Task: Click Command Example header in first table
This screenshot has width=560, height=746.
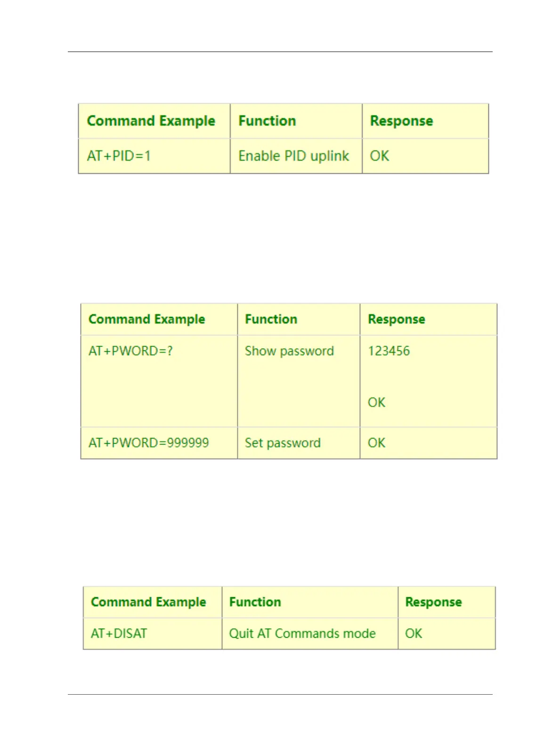Action: 151,121
